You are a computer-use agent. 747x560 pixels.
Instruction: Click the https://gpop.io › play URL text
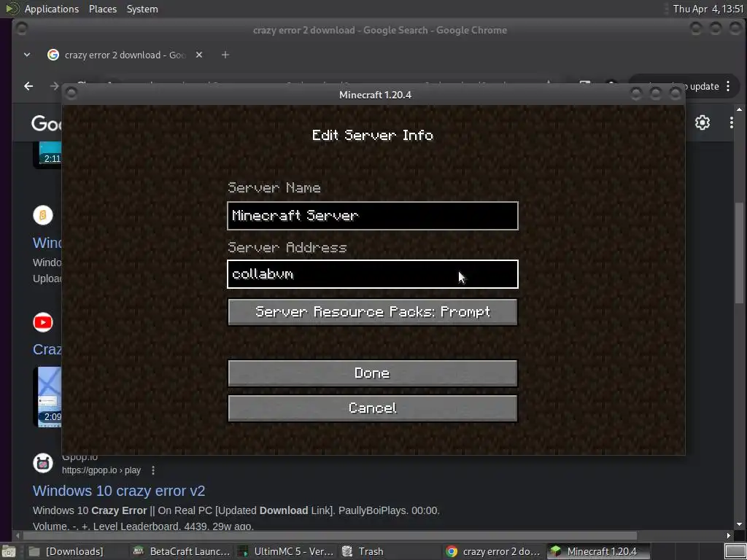pyautogui.click(x=101, y=470)
